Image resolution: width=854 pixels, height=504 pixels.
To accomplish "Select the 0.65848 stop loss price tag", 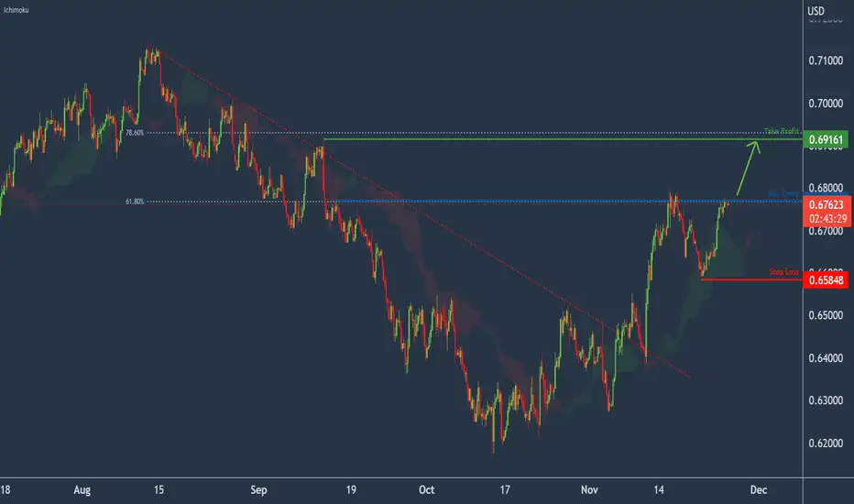I will pyautogui.click(x=826, y=280).
